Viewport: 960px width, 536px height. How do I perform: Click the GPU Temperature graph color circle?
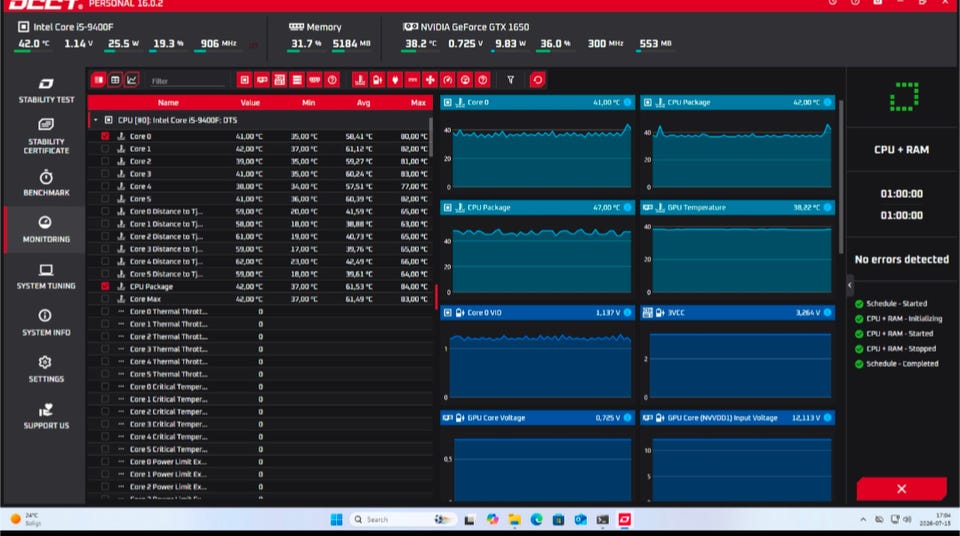click(828, 208)
